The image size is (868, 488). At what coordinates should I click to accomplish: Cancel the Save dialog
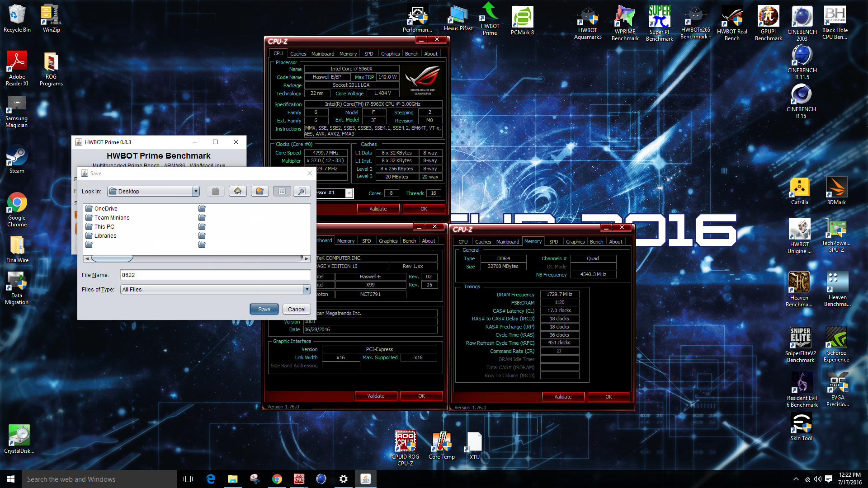[x=297, y=309]
